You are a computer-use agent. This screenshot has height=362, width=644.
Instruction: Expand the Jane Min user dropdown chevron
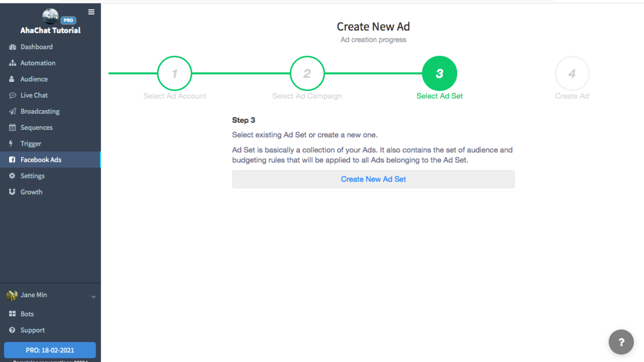(x=93, y=297)
